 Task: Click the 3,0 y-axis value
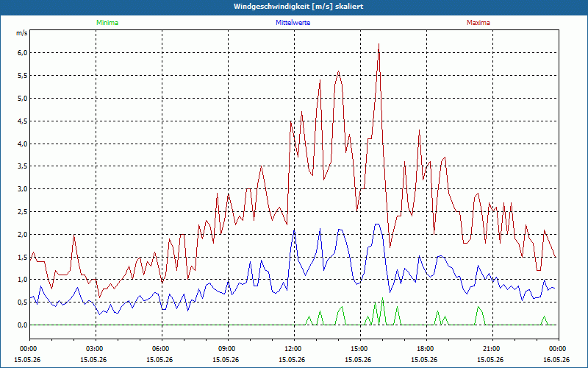23,189
